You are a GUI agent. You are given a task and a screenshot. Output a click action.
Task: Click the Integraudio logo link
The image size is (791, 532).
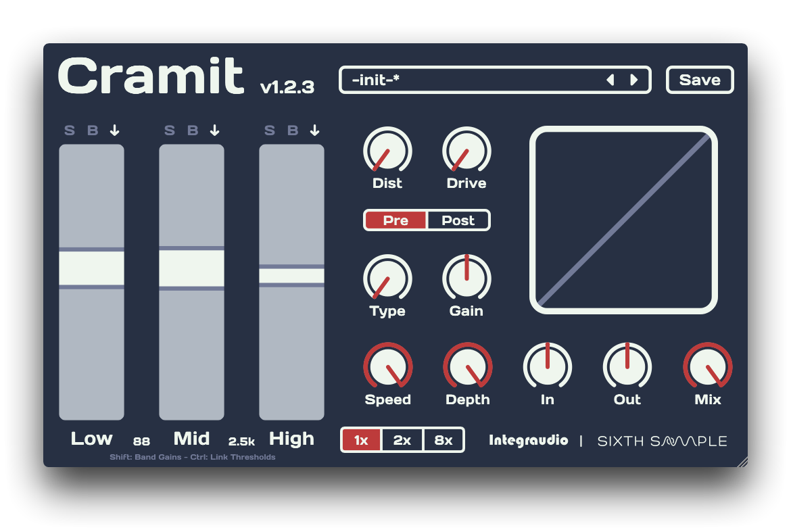[x=528, y=440]
